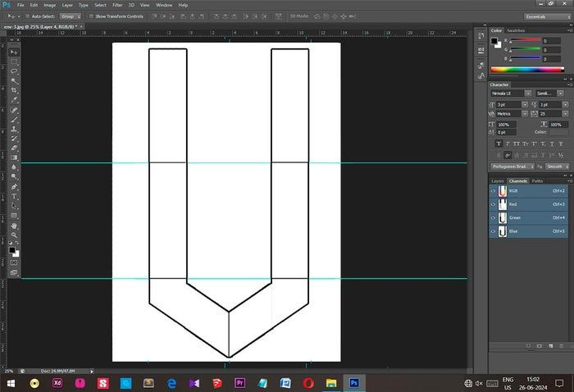The image size is (574, 392).
Task: Expand the Essentials workspace dropdown
Action: pyautogui.click(x=545, y=16)
